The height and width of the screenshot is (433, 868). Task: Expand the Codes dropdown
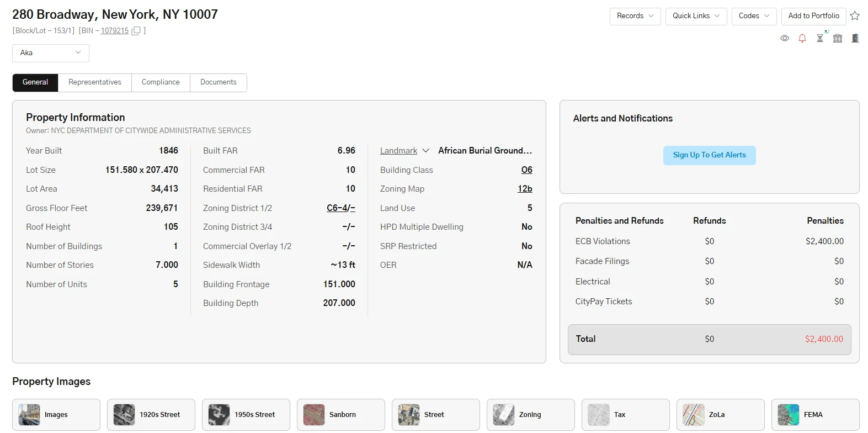(754, 16)
